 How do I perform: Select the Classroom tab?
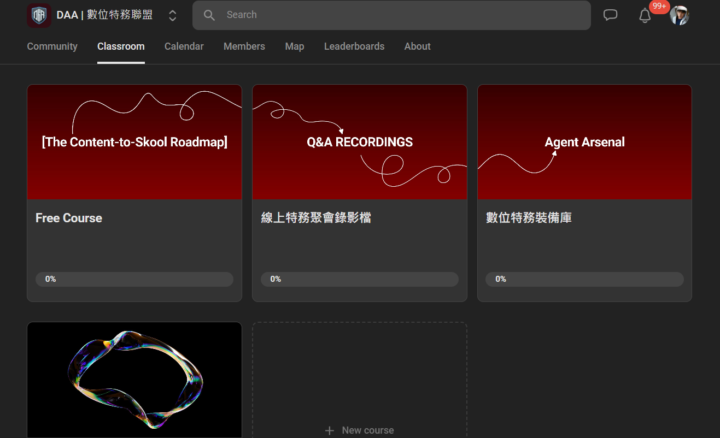click(121, 46)
